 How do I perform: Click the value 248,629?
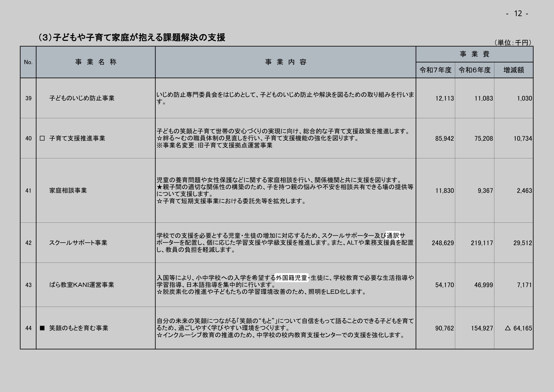pyautogui.click(x=443, y=243)
